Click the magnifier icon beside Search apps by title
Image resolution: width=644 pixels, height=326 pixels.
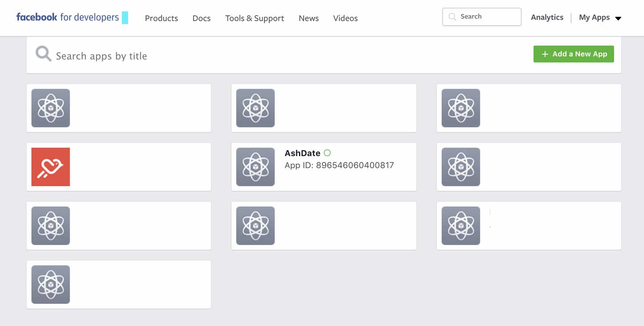tap(44, 54)
